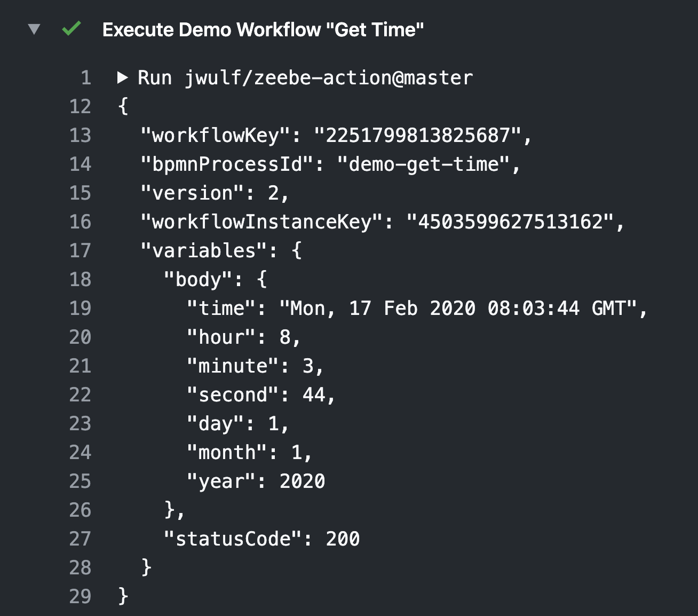Select log line number 27
The height and width of the screenshot is (616, 698).
click(x=81, y=539)
